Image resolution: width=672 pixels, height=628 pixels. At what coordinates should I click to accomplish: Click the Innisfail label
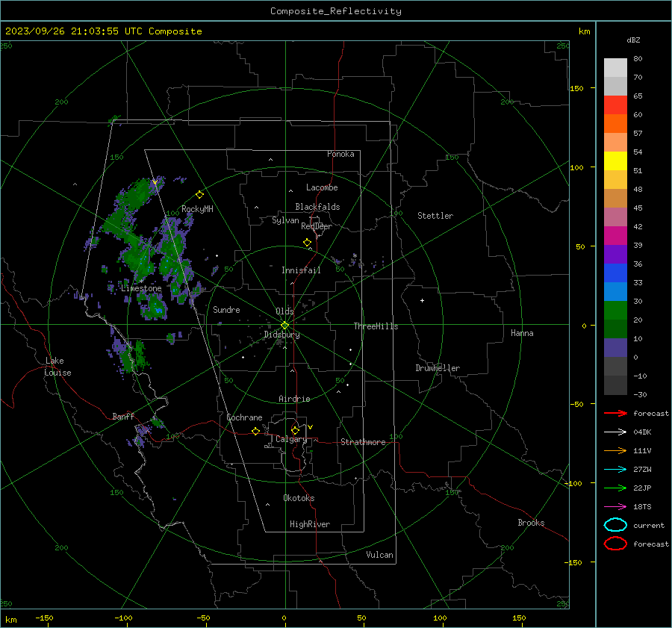click(x=301, y=270)
